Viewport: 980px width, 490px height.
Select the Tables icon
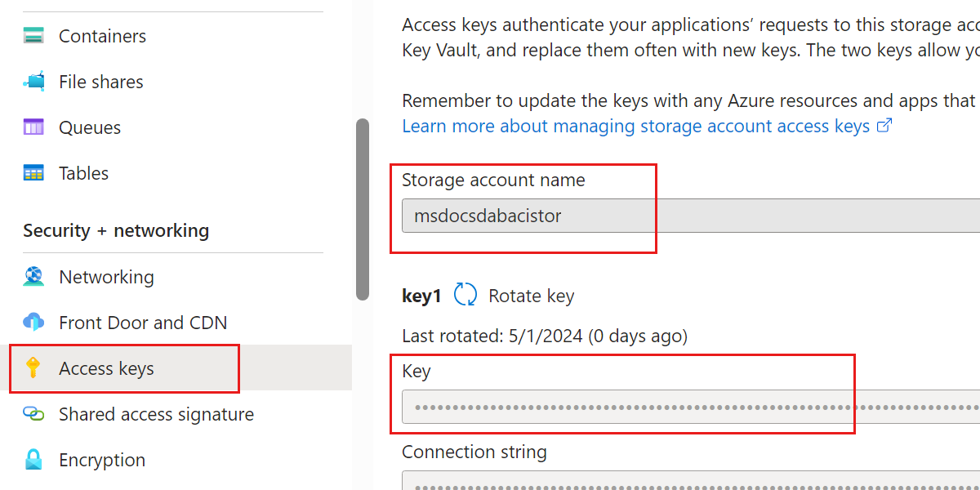pos(33,172)
